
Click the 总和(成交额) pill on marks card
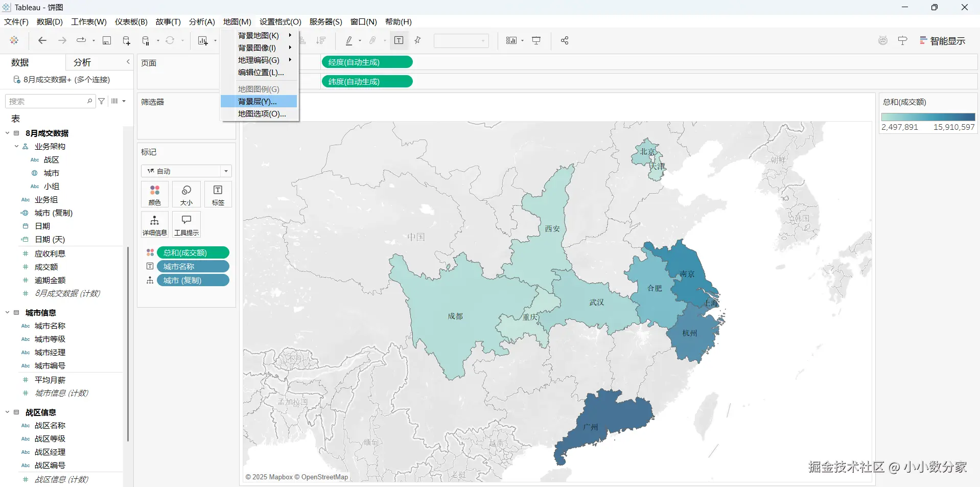pyautogui.click(x=193, y=252)
